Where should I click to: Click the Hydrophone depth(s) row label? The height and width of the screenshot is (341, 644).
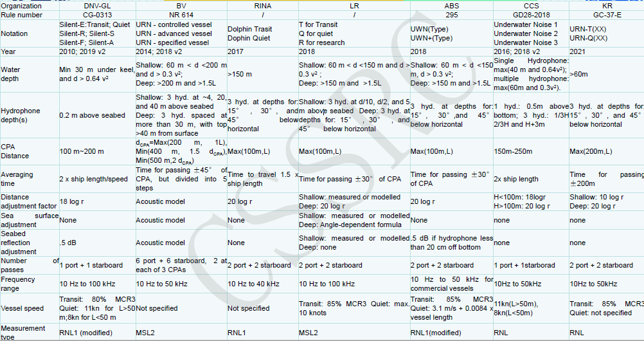pos(30,115)
